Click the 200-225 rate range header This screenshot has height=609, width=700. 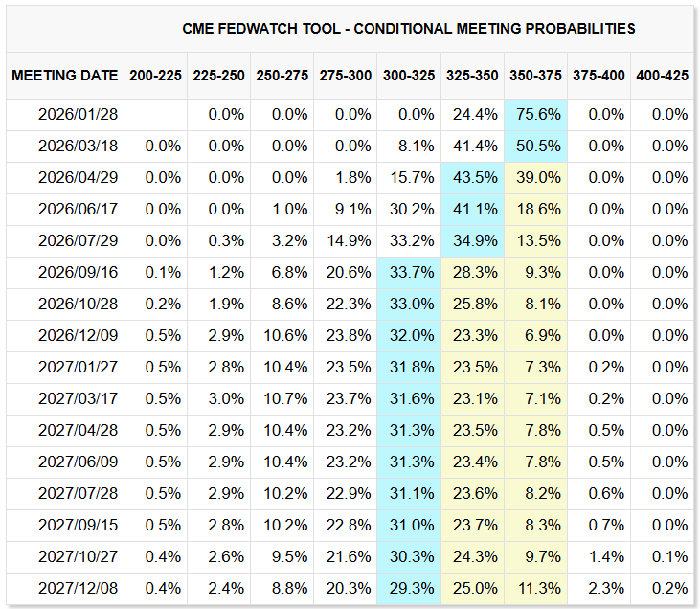[x=155, y=76]
